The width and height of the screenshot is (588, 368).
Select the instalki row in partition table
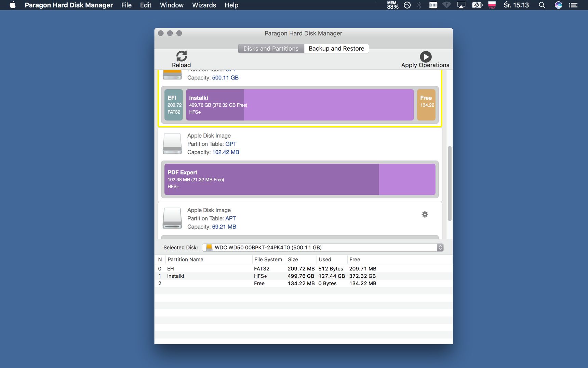tap(304, 276)
